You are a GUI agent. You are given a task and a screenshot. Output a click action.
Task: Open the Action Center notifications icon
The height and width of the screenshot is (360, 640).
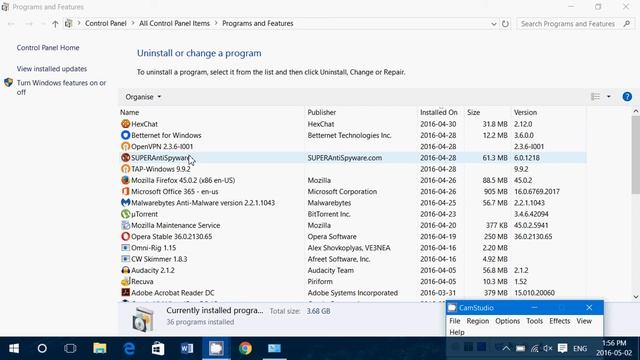(x=562, y=348)
